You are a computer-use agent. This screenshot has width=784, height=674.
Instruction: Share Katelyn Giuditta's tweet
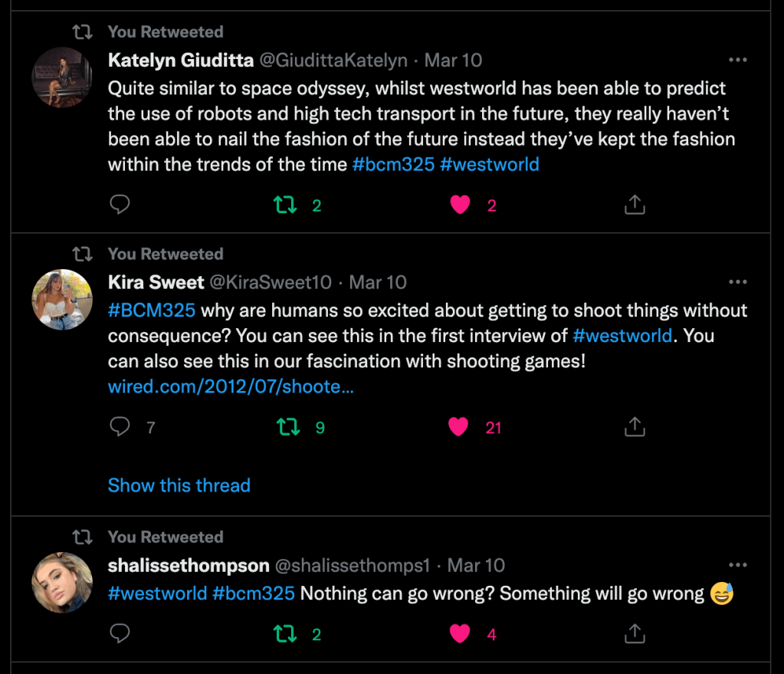(635, 205)
